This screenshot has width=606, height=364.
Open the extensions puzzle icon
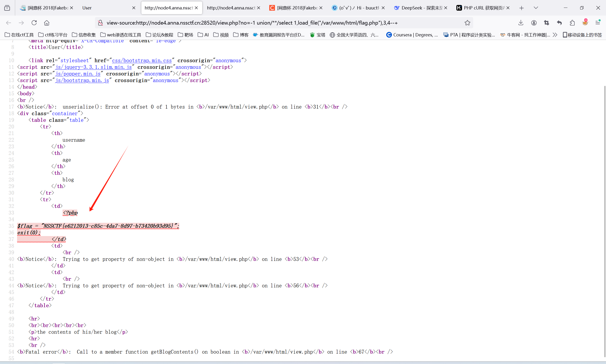tap(572, 23)
